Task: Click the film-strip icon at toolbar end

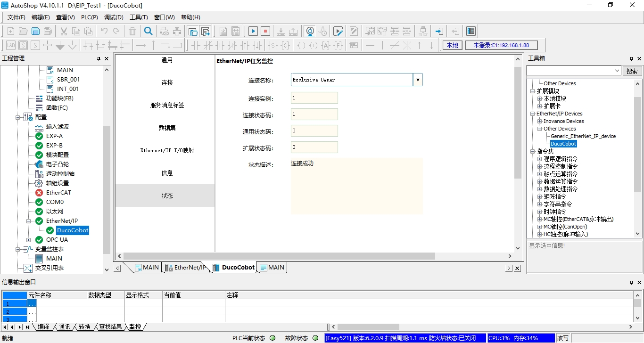Action: (471, 31)
